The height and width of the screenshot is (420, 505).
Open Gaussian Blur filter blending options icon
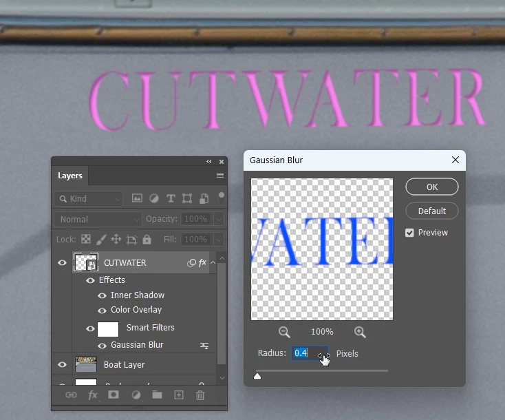pos(204,346)
